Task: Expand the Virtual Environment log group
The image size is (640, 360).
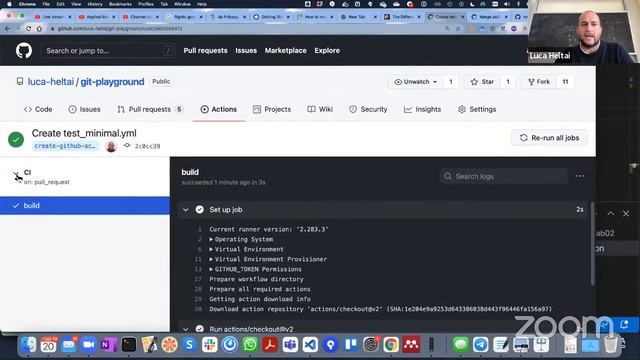Action: [246, 249]
